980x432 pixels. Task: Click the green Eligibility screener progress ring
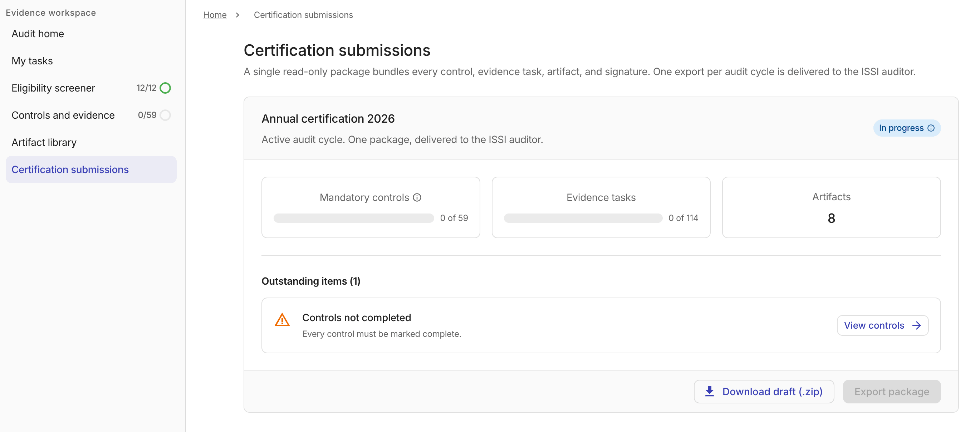(x=165, y=88)
